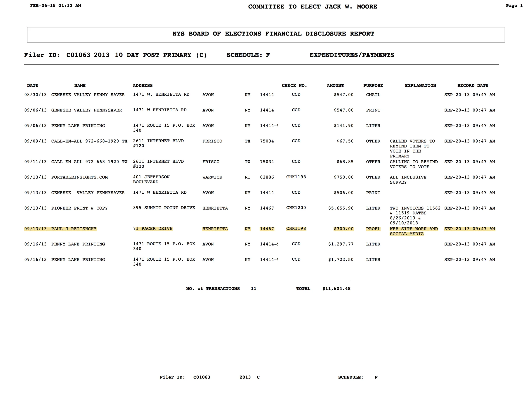The height and width of the screenshot is (411, 532).
Task: Click payee 'PORTABLEINSIGHTS.COM'
Action: (79, 177)
